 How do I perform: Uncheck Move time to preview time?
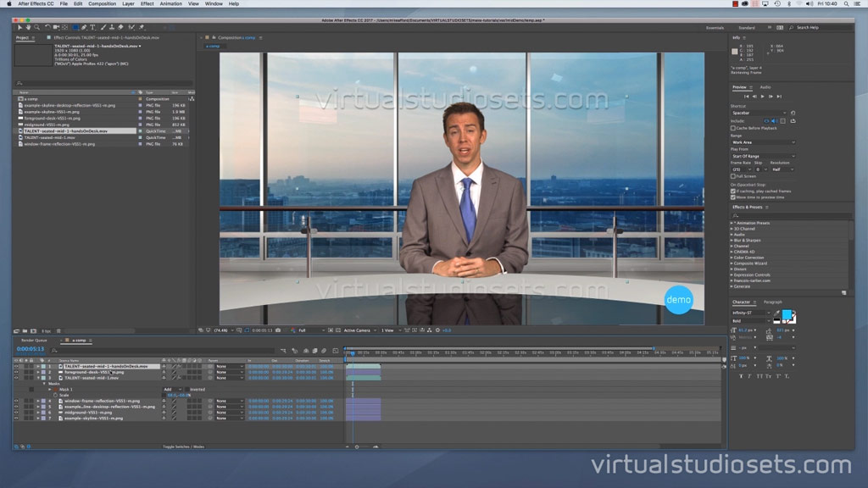pos(733,197)
